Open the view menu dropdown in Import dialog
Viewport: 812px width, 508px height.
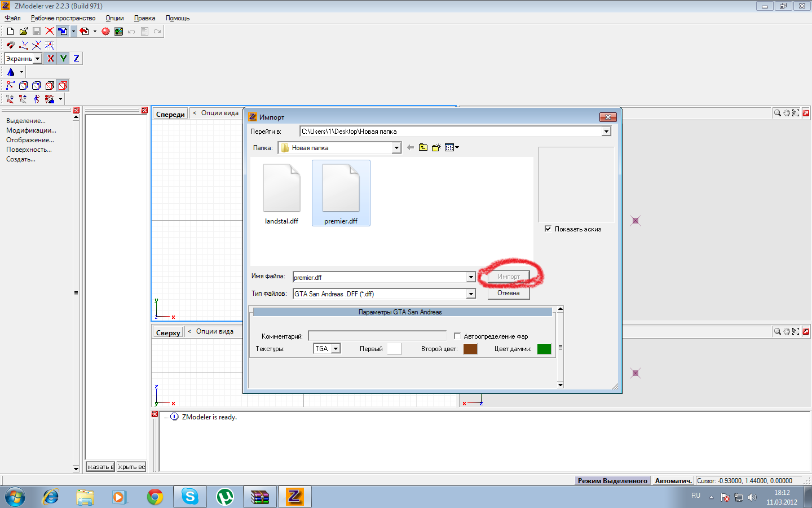tap(452, 148)
